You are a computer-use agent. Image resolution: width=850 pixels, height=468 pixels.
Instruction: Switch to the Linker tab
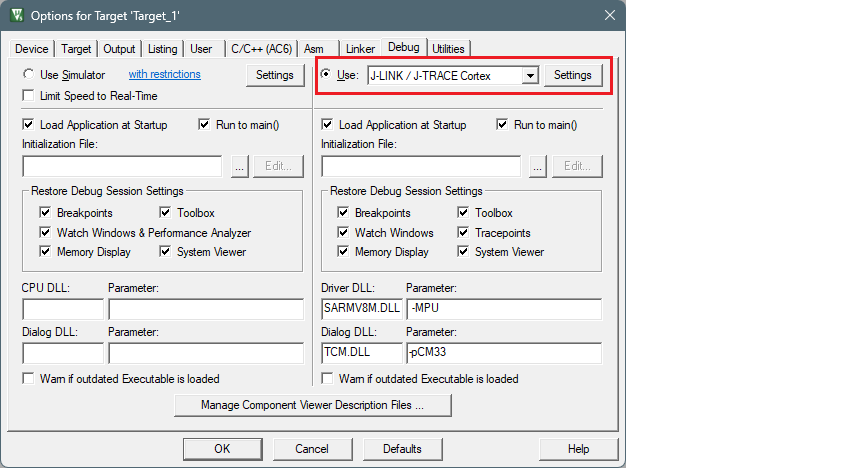tap(360, 49)
